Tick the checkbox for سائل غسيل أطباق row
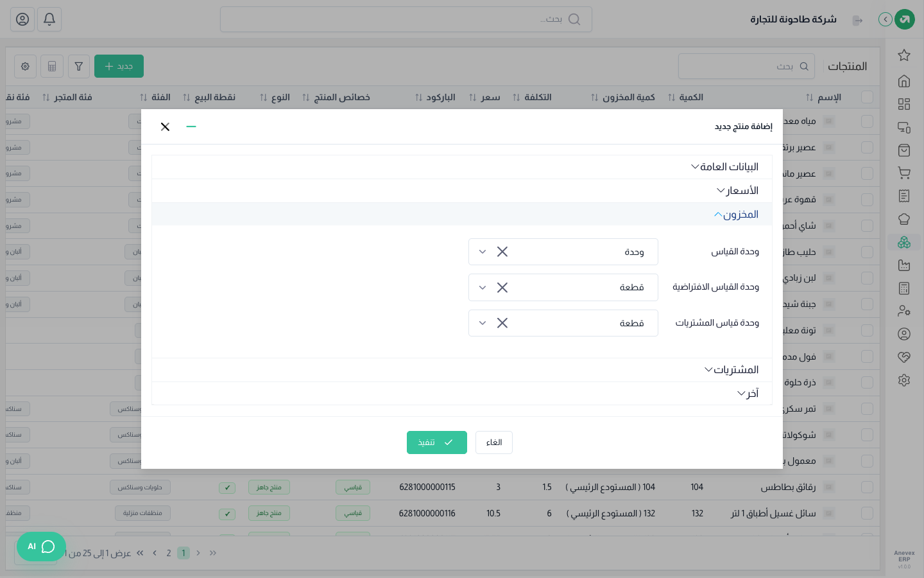Viewport: 924px width, 578px height. [x=868, y=513]
